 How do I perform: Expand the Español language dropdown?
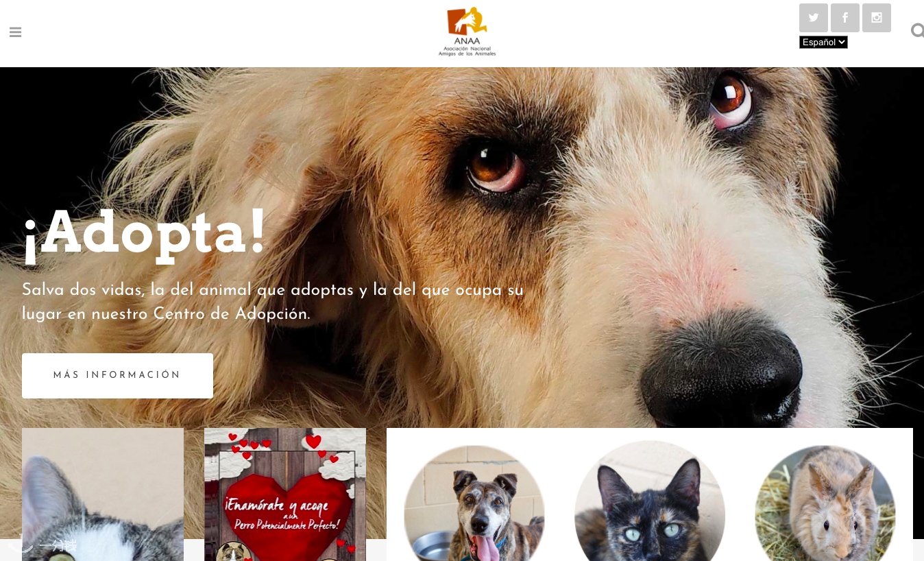[x=823, y=42]
